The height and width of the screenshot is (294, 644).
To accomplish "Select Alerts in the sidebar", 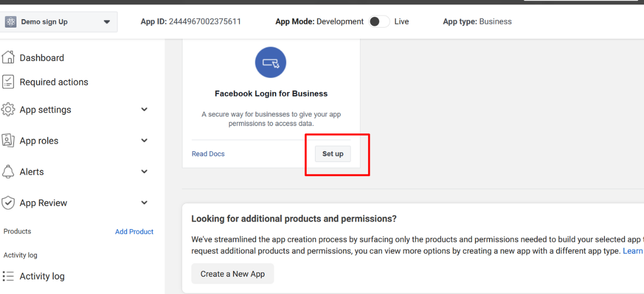I will click(x=32, y=172).
